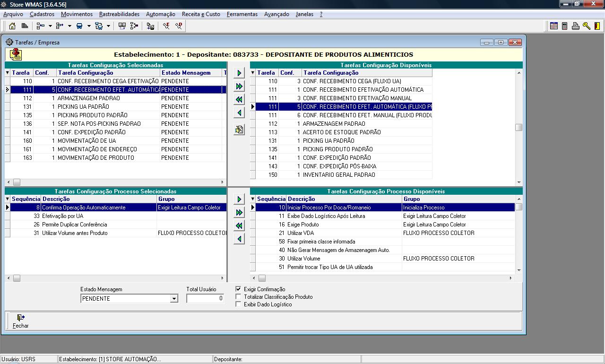Expand dropdown arrow beside bus arrows icon
The image size is (605, 364).
click(x=108, y=26)
